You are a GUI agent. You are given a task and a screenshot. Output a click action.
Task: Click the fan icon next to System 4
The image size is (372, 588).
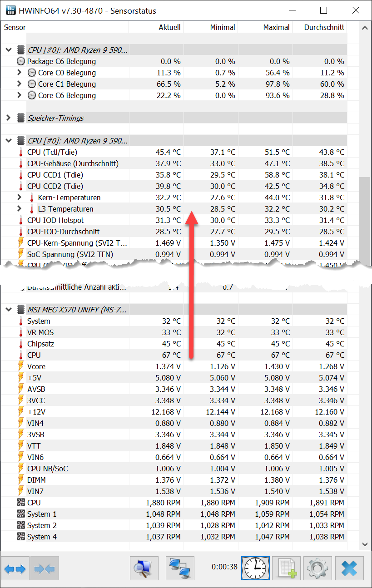(21, 537)
